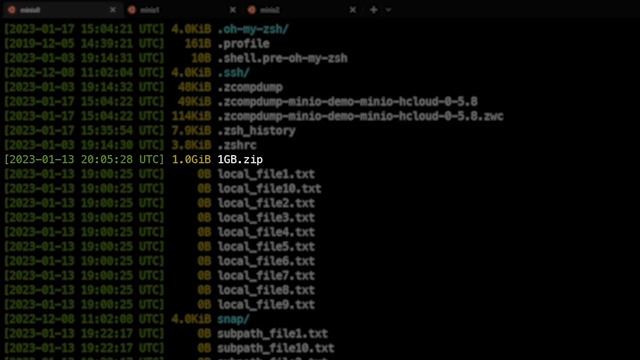Click the 2023-01-17 15:35:54 UTC timestamp

[84, 131]
